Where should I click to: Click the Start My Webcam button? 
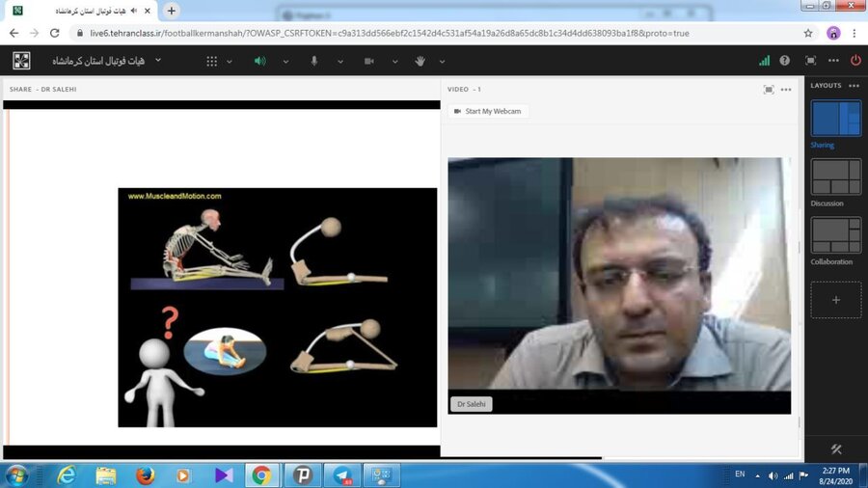(488, 111)
